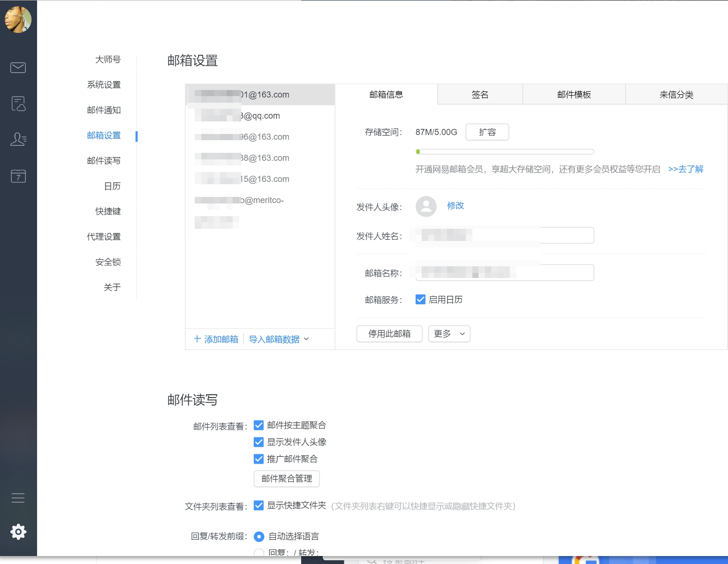Select the account ending 38@163.com
This screenshot has height=564, width=728.
[x=260, y=158]
